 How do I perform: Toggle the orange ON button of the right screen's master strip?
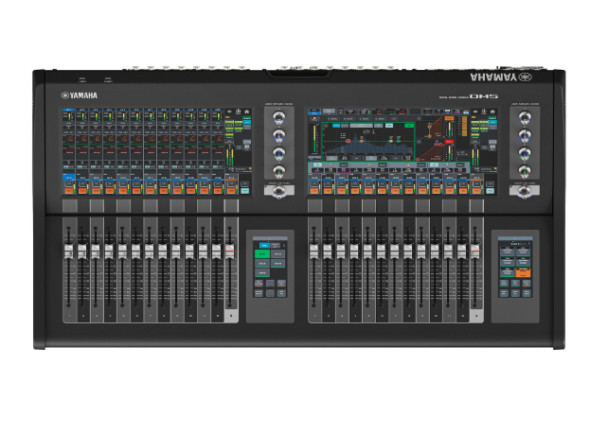[476, 191]
